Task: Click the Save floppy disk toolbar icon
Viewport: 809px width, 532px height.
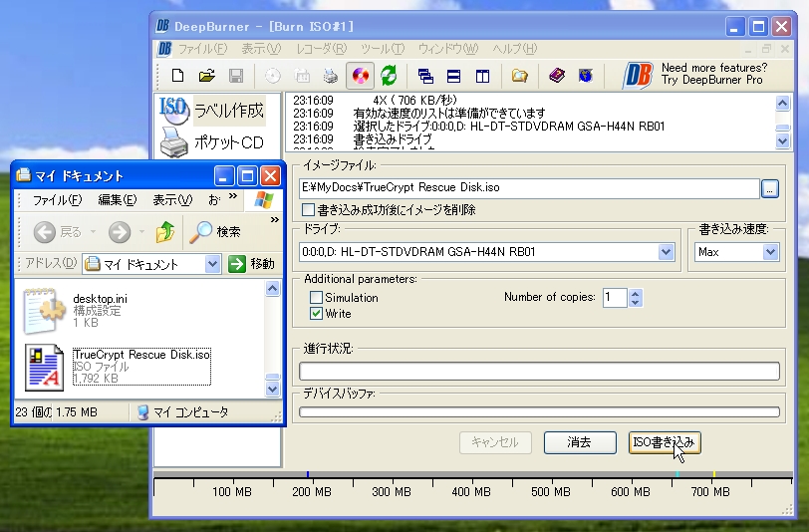Action: (236, 77)
